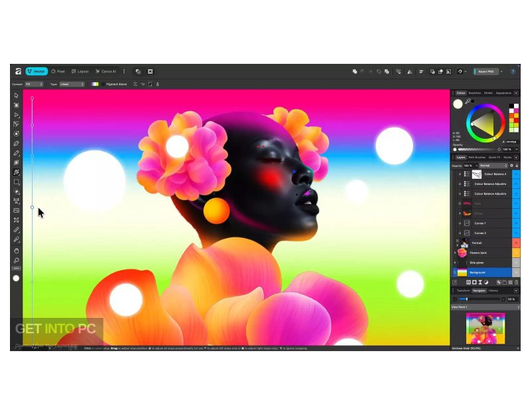The height and width of the screenshot is (399, 532).
Task: Click the colour picker eyedropper icon
Action: click(468, 102)
